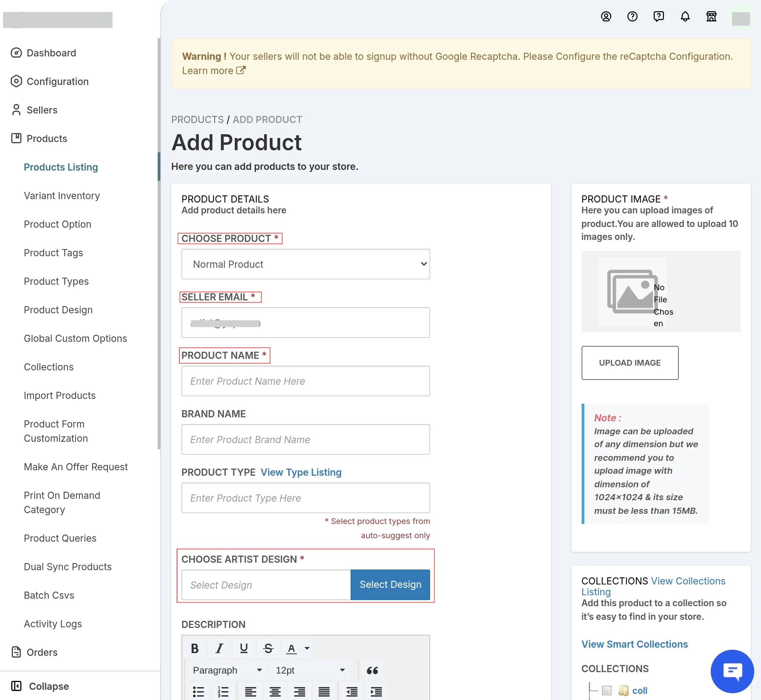Open the View Smart Collections link
The height and width of the screenshot is (700, 761).
[635, 644]
